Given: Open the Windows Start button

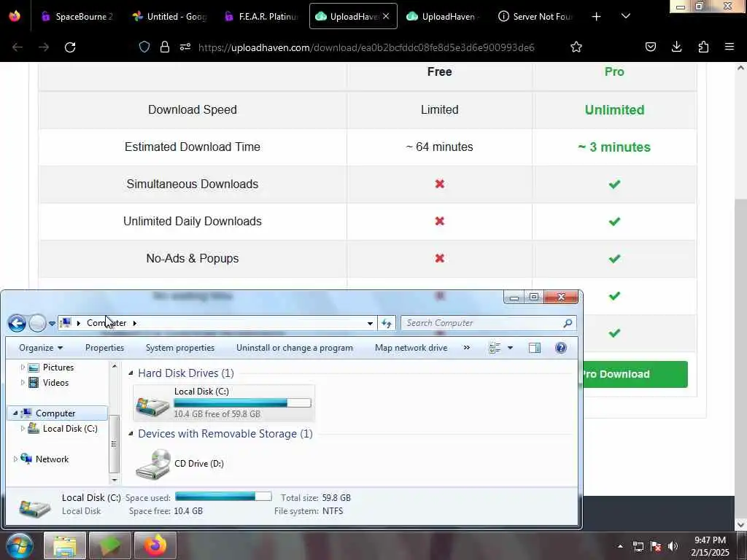Looking at the screenshot, I should (x=19, y=545).
